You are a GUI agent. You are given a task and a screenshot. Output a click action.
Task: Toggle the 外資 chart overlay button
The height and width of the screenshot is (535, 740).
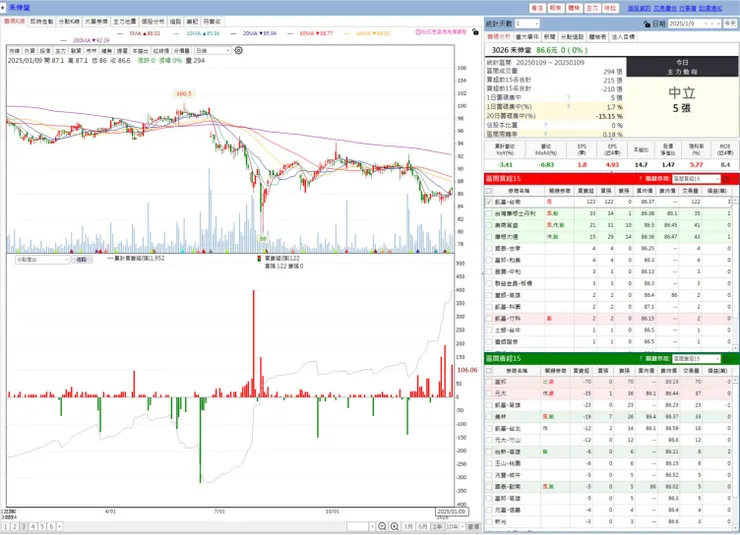[x=30, y=50]
